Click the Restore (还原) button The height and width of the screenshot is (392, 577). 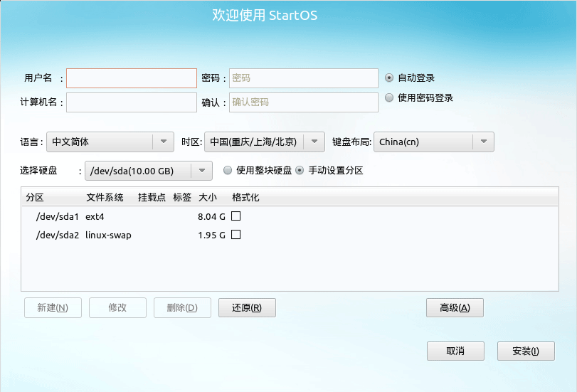tap(247, 308)
